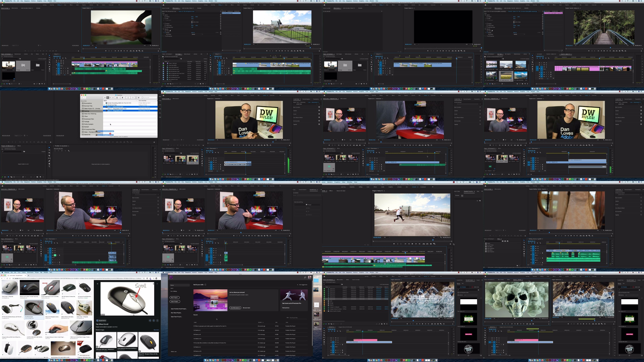
Task: Collapse suggestions with Hide suggestions chevron
Action: click(298, 285)
